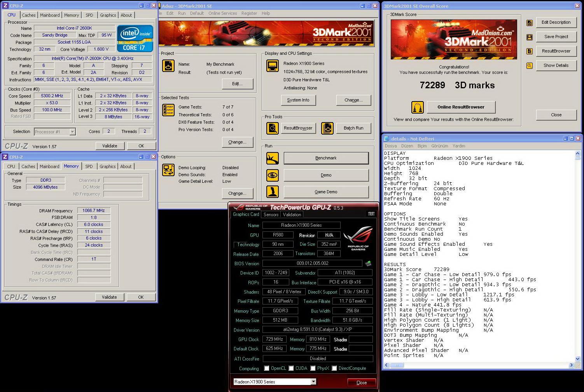This screenshot has width=584, height=392.
Task: Open the Register menu in 3DMark2001
Action: tap(249, 13)
